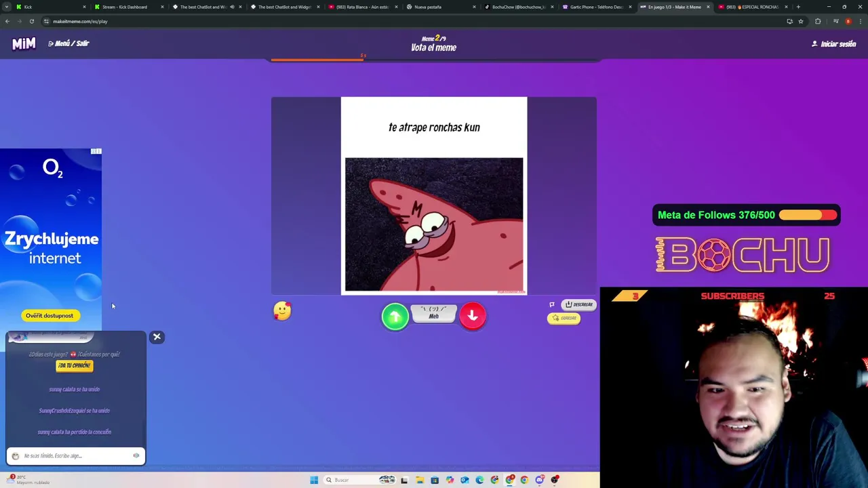
Task: Open Menú / Salir menu
Action: 68,43
